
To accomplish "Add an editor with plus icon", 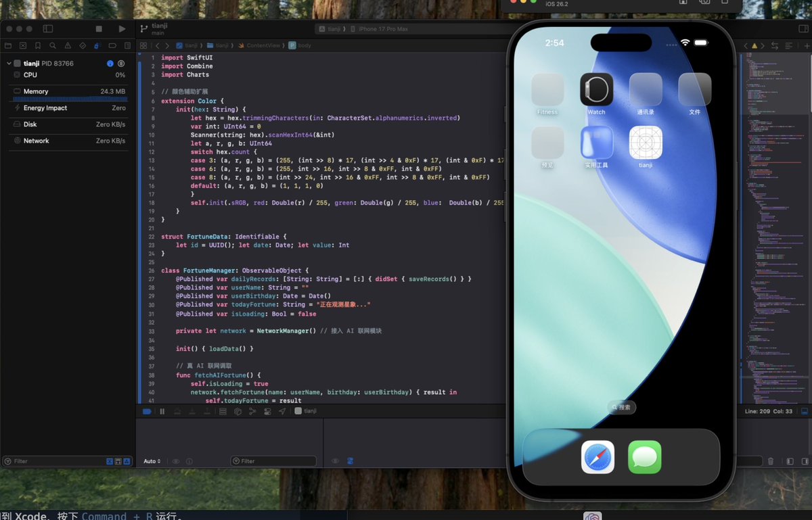I will (807, 46).
